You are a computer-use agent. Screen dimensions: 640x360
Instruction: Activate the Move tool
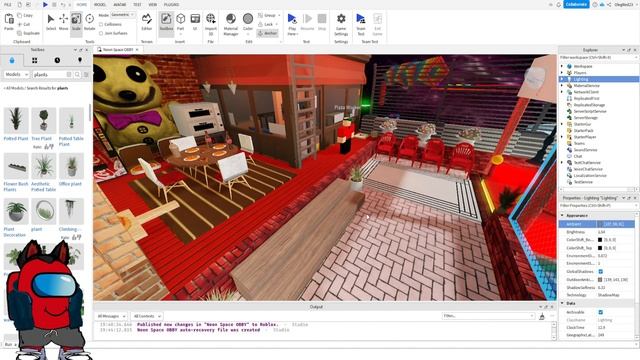[63, 22]
